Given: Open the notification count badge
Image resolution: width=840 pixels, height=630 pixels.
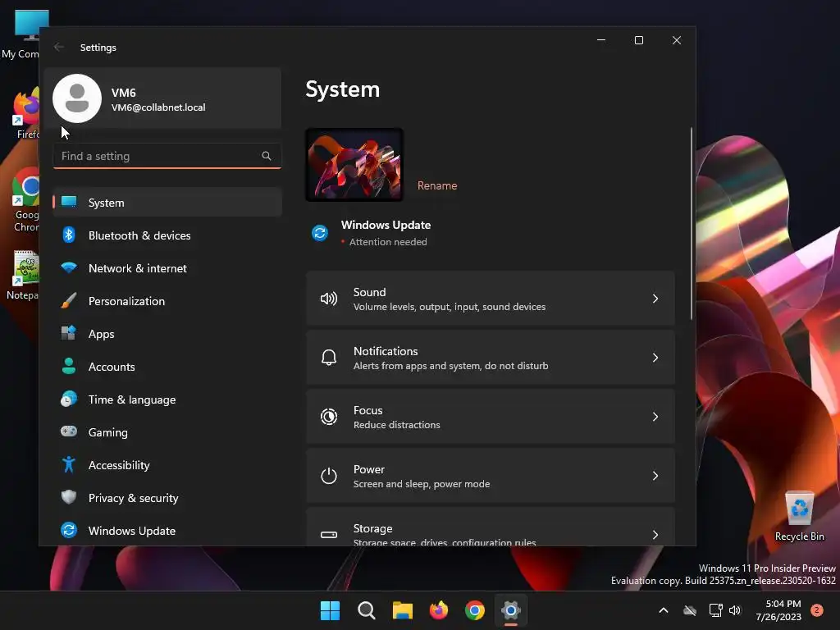Looking at the screenshot, I should pyautogui.click(x=817, y=610).
